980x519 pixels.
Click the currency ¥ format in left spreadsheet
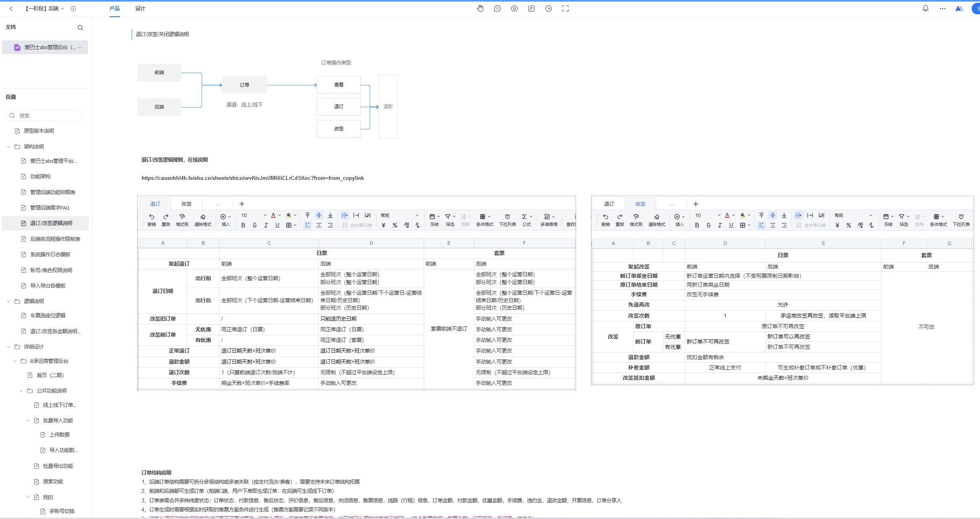[x=383, y=225]
